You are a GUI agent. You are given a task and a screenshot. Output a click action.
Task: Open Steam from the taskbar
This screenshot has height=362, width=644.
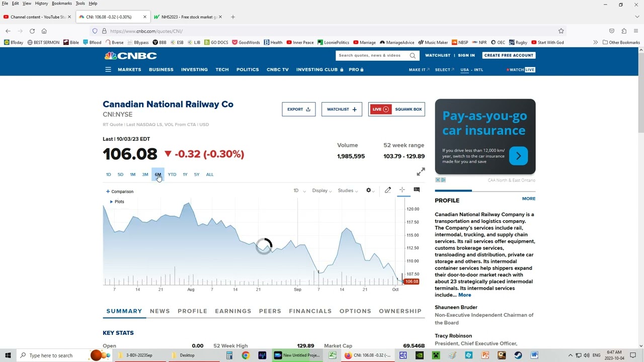point(518,355)
